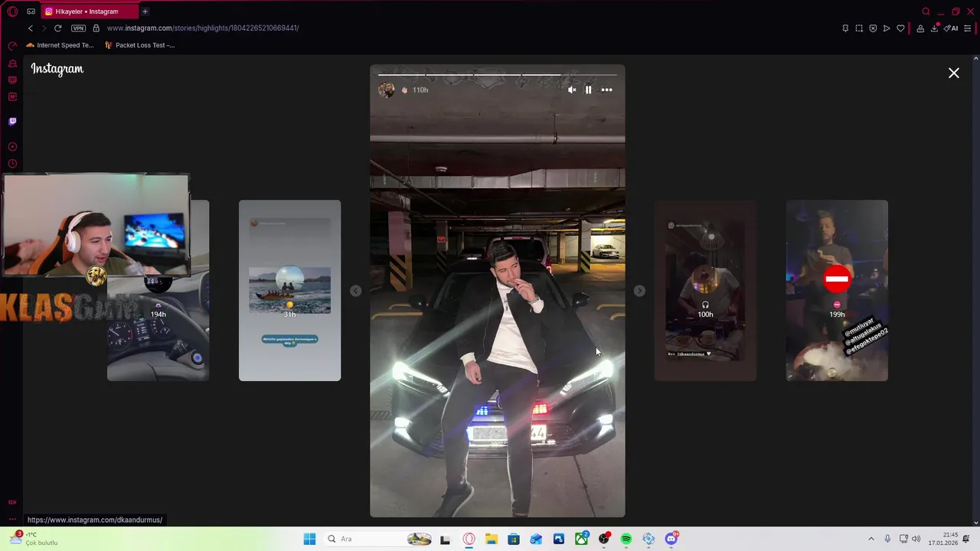The image size is (980, 551).
Task: Open the Easy Setup sliders icon
Action: 968,28
